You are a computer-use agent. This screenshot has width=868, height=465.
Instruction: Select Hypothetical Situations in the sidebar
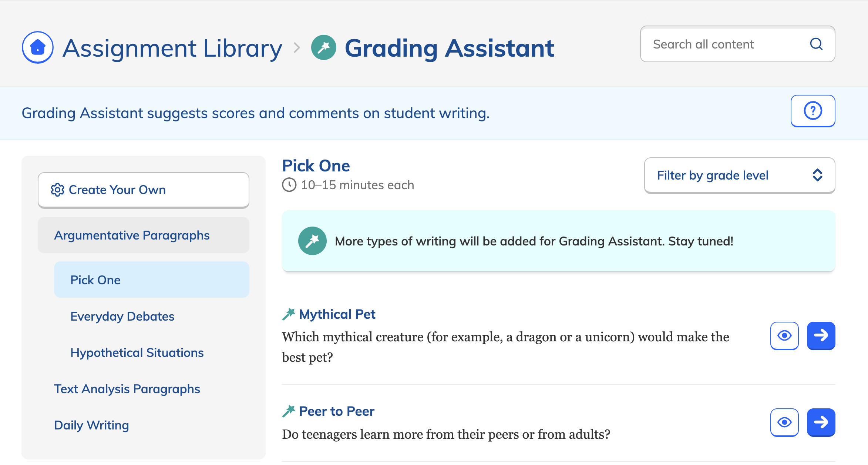137,352
